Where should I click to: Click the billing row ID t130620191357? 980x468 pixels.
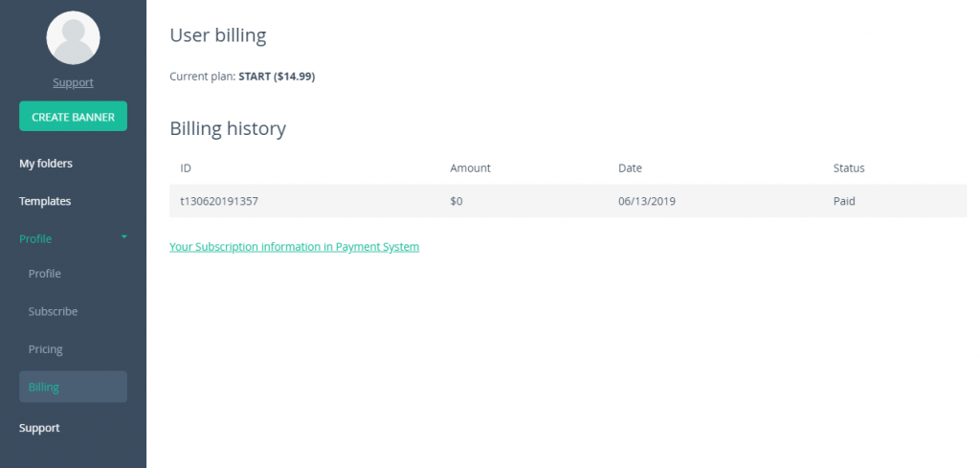click(219, 201)
